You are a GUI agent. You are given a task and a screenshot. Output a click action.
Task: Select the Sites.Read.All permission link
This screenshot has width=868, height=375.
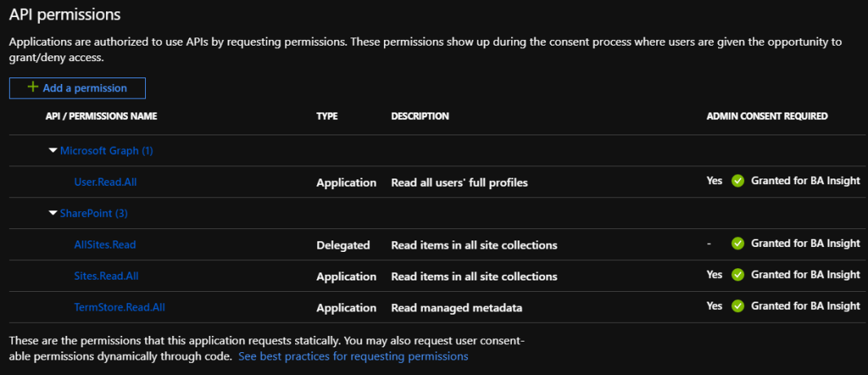coord(106,276)
